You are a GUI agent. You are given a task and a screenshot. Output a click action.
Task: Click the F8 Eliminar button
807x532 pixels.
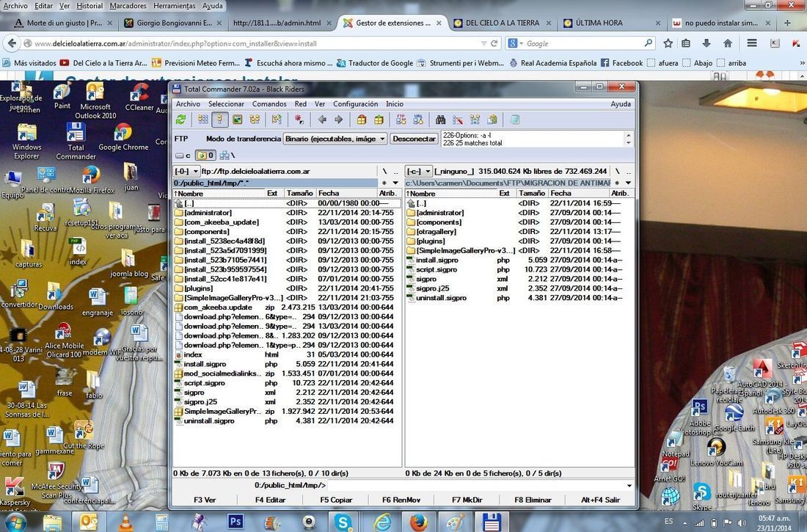click(533, 500)
